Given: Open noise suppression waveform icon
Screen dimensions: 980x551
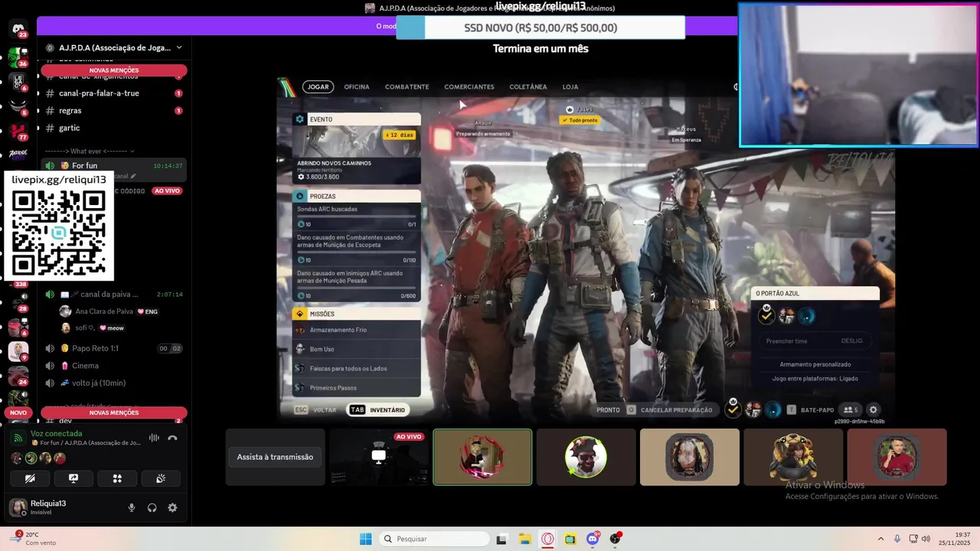Looking at the screenshot, I should 154,438.
